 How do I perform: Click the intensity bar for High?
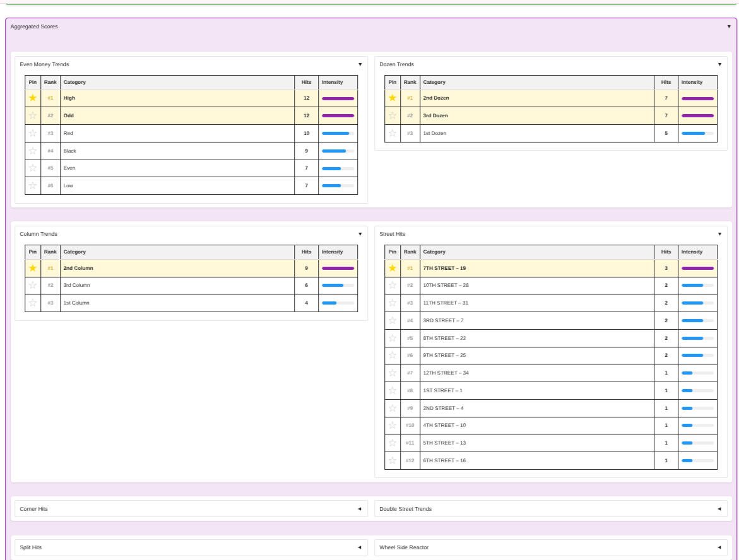tap(338, 98)
